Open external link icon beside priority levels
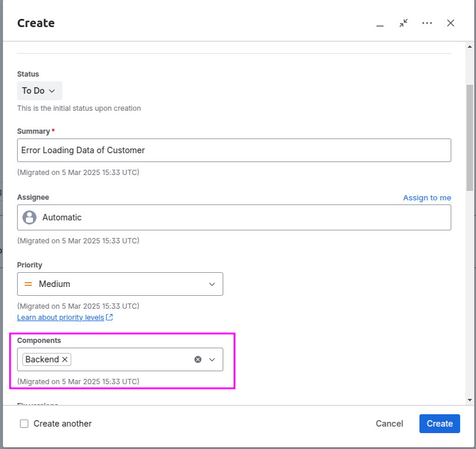476x449 pixels. click(x=110, y=318)
